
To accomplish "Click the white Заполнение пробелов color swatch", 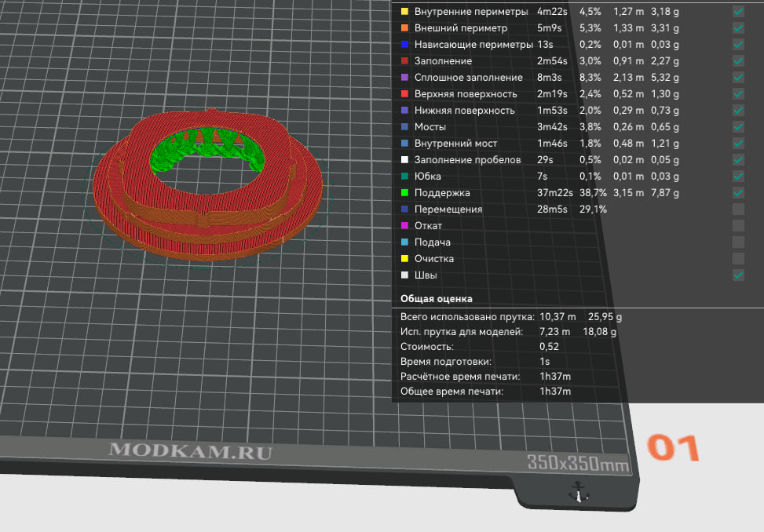I will tap(404, 159).
